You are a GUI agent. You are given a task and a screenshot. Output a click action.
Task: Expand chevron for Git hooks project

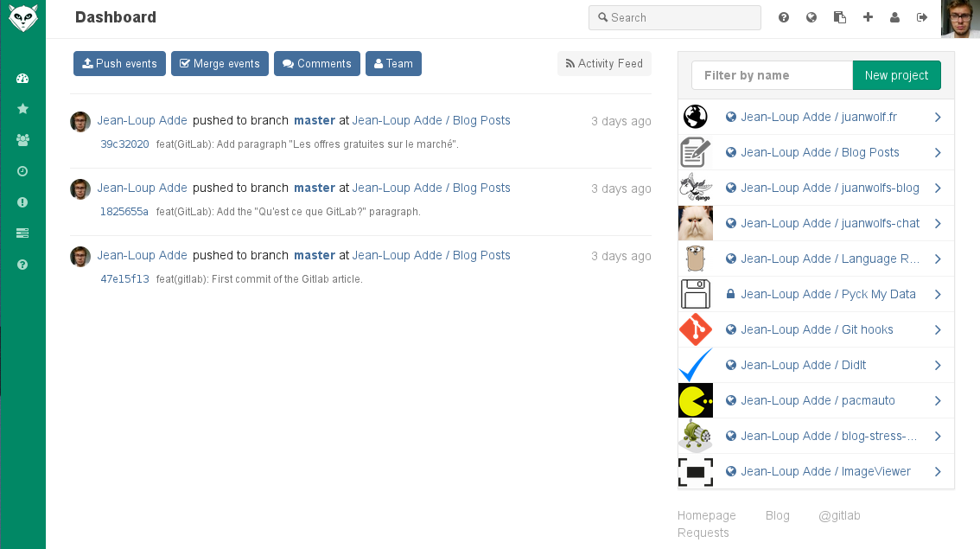(938, 329)
